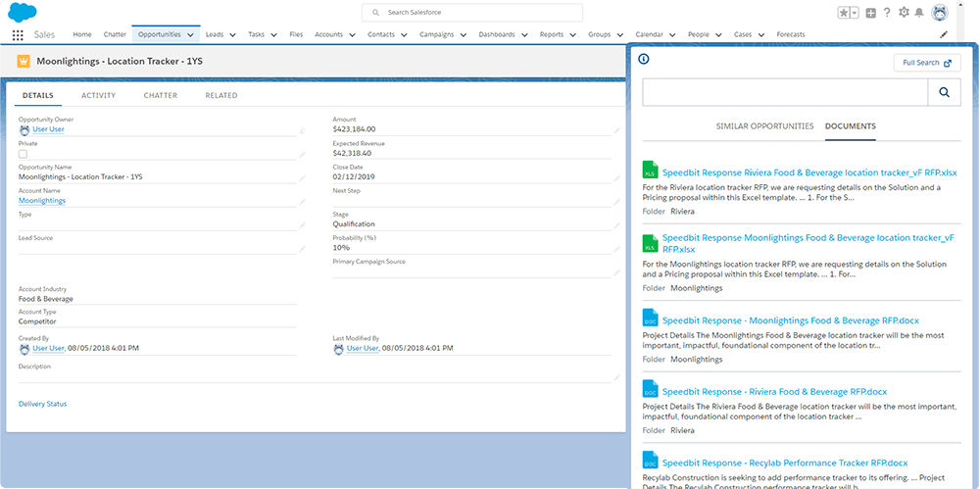Viewport: 980px width, 489px height.
Task: Open the Favorites star icon
Action: pyautogui.click(x=844, y=13)
